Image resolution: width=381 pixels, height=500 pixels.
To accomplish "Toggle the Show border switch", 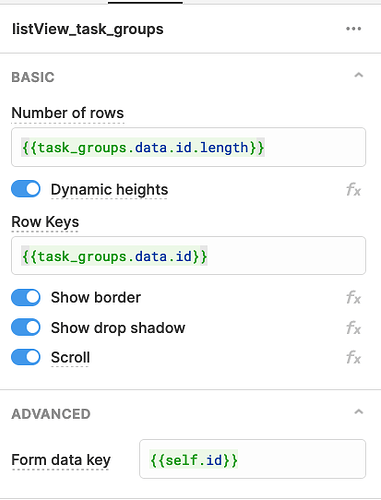I will [26, 297].
